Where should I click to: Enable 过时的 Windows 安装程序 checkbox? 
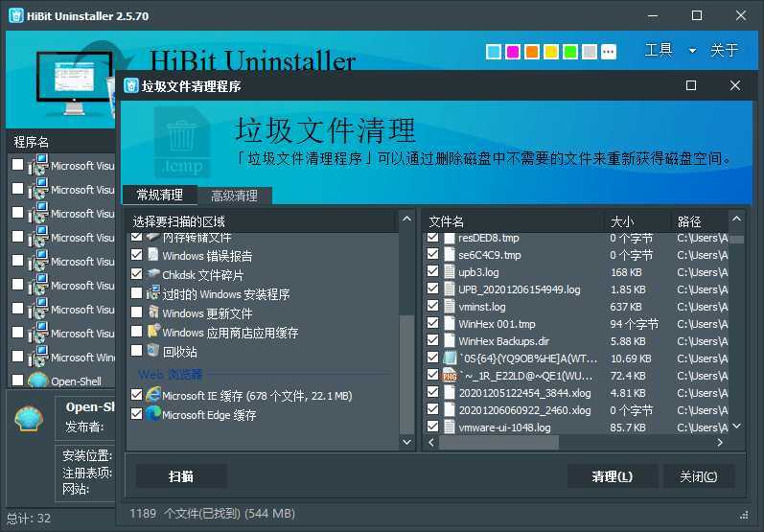137,292
